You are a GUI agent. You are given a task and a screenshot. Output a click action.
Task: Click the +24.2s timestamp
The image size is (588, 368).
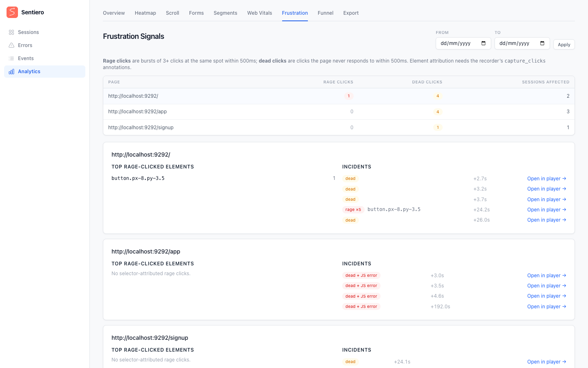tap(481, 210)
